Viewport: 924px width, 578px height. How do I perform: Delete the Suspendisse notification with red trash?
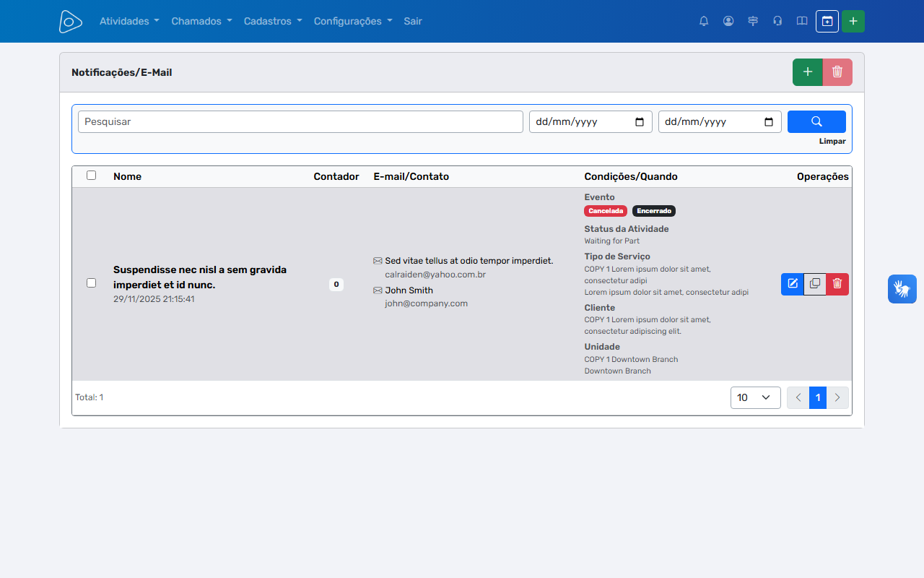pyautogui.click(x=837, y=284)
